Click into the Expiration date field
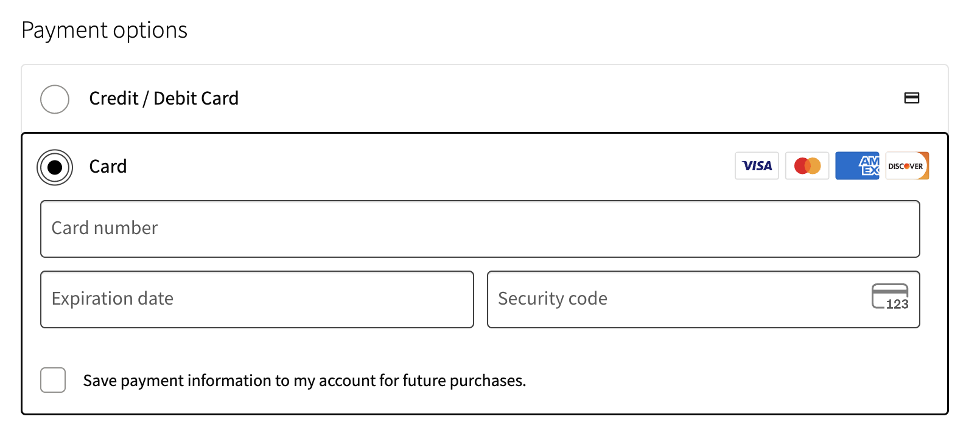Viewport: 980px width, 439px height. [x=257, y=299]
